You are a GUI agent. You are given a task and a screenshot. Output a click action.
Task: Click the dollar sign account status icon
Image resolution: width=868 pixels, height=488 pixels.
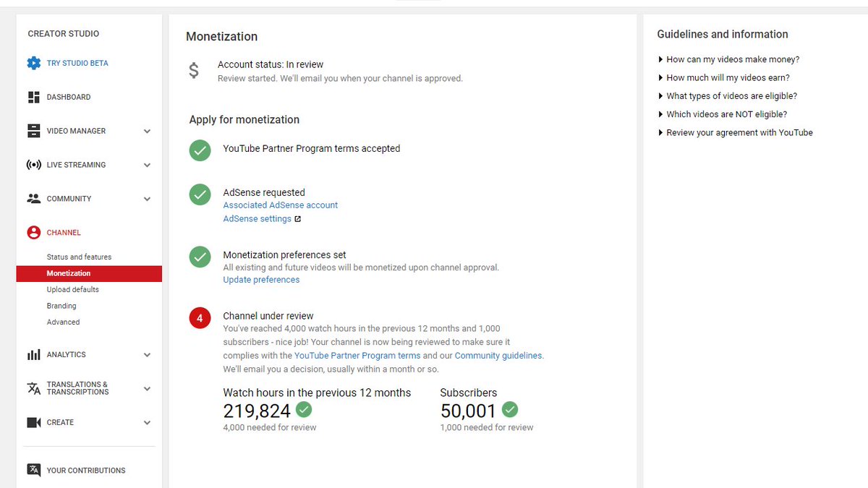tap(194, 70)
